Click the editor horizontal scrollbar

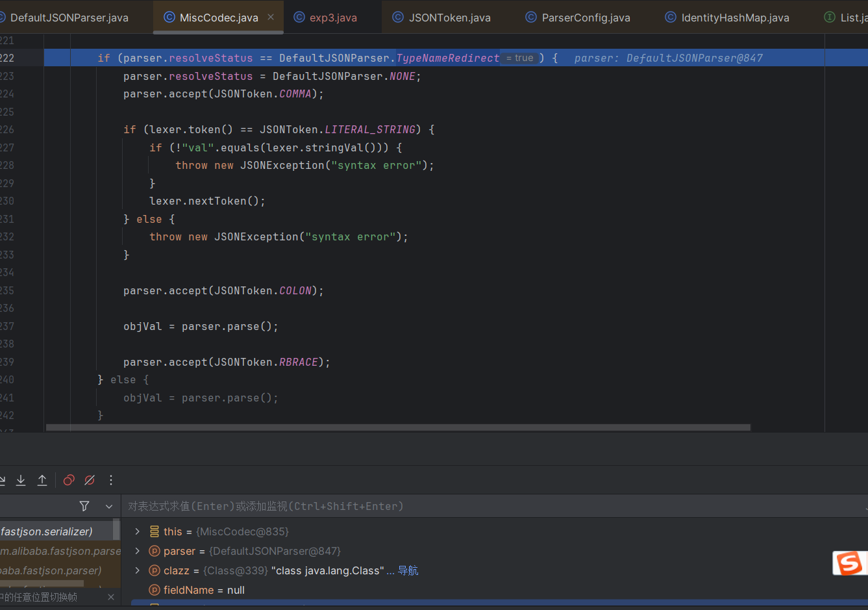(398, 427)
